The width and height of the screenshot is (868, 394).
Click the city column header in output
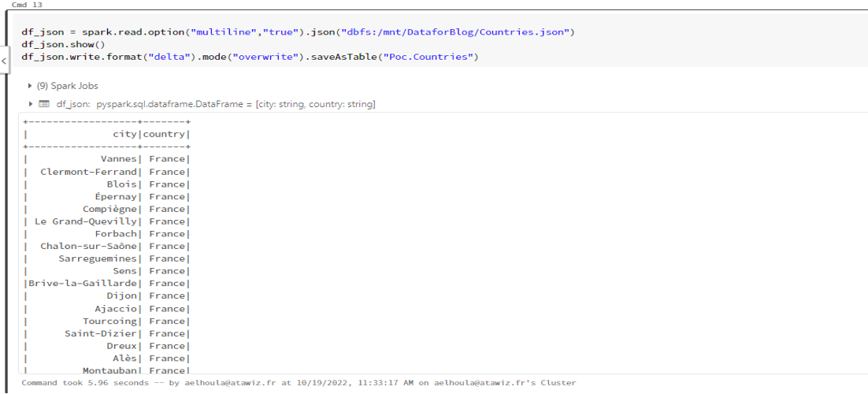(x=124, y=134)
